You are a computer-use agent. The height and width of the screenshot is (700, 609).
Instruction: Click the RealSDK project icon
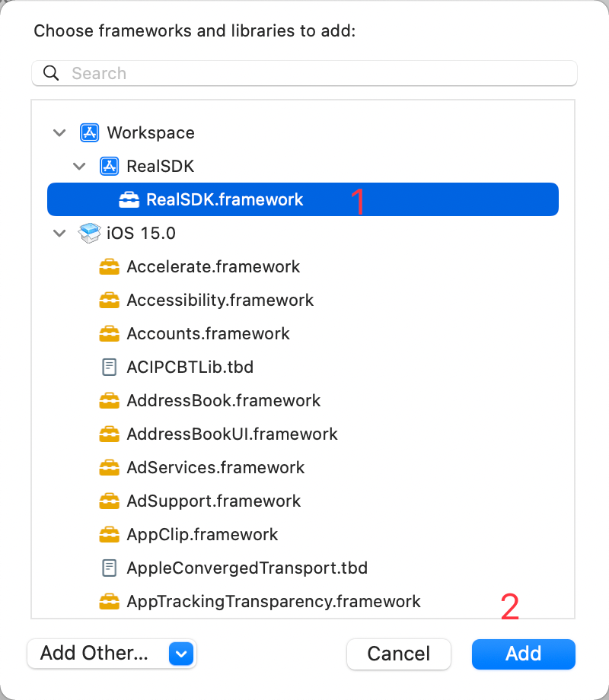(x=110, y=167)
